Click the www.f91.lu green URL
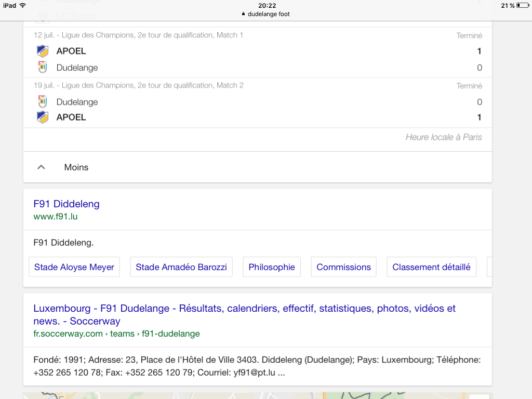The height and width of the screenshot is (399, 532). click(56, 217)
